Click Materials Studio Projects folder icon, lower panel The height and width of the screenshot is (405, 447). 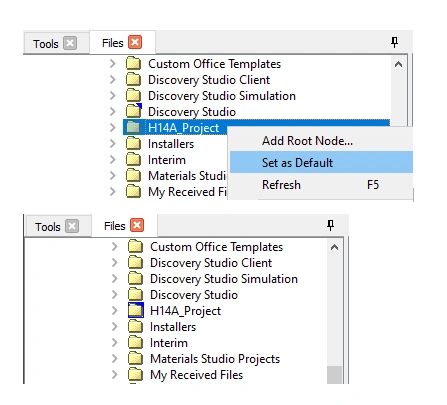[135, 358]
